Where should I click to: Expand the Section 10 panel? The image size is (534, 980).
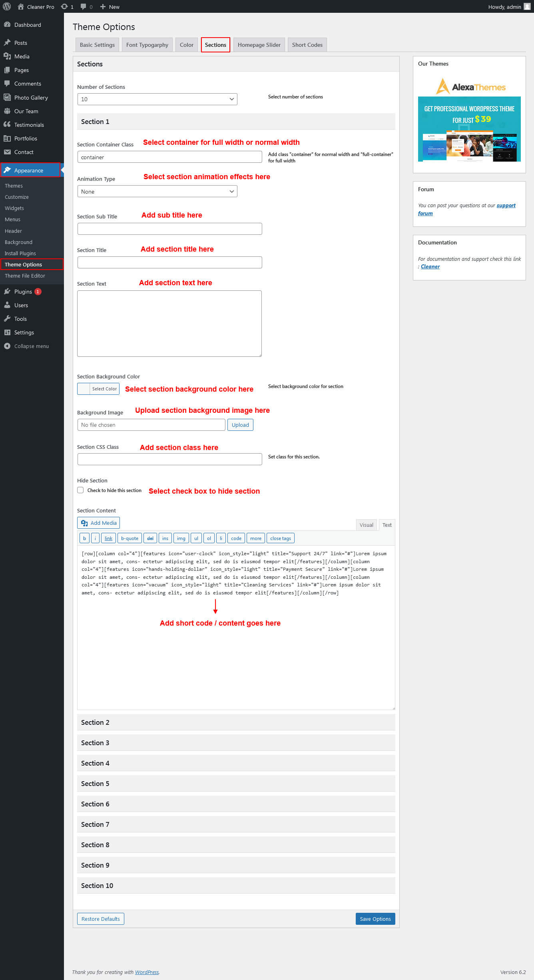[x=236, y=885]
